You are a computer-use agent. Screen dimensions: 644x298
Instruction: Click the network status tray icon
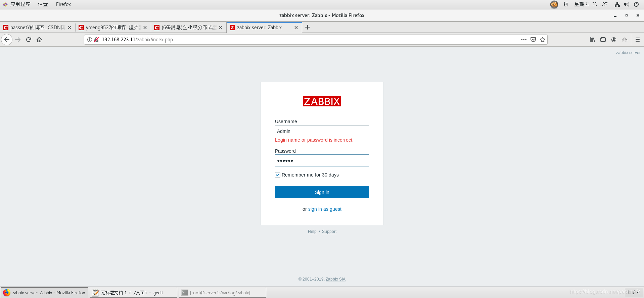click(617, 4)
